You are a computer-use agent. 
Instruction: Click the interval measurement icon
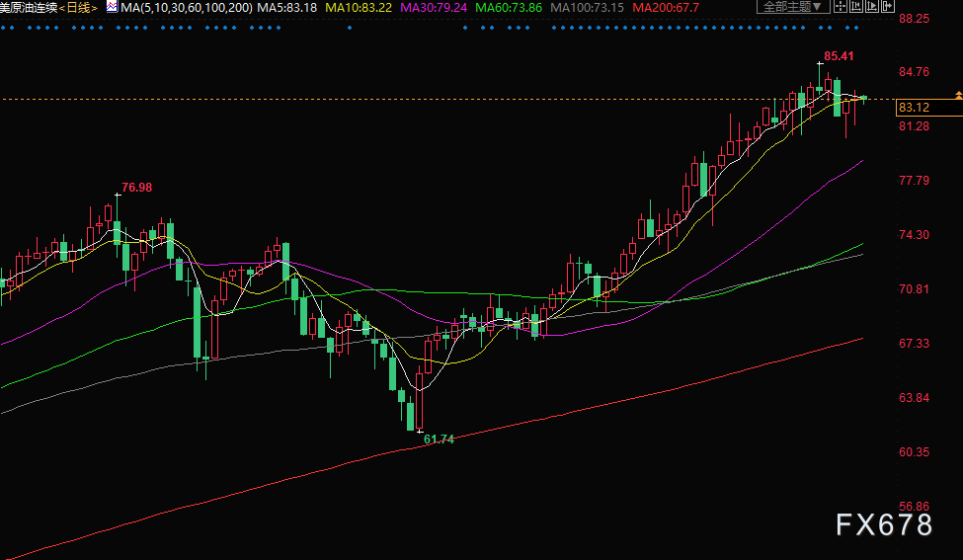tap(856, 6)
